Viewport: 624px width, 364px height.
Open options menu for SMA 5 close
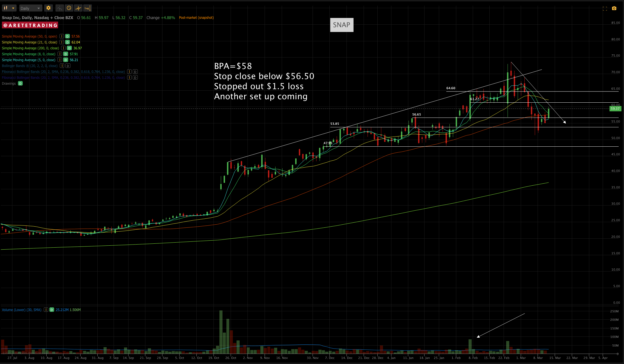pos(60,60)
